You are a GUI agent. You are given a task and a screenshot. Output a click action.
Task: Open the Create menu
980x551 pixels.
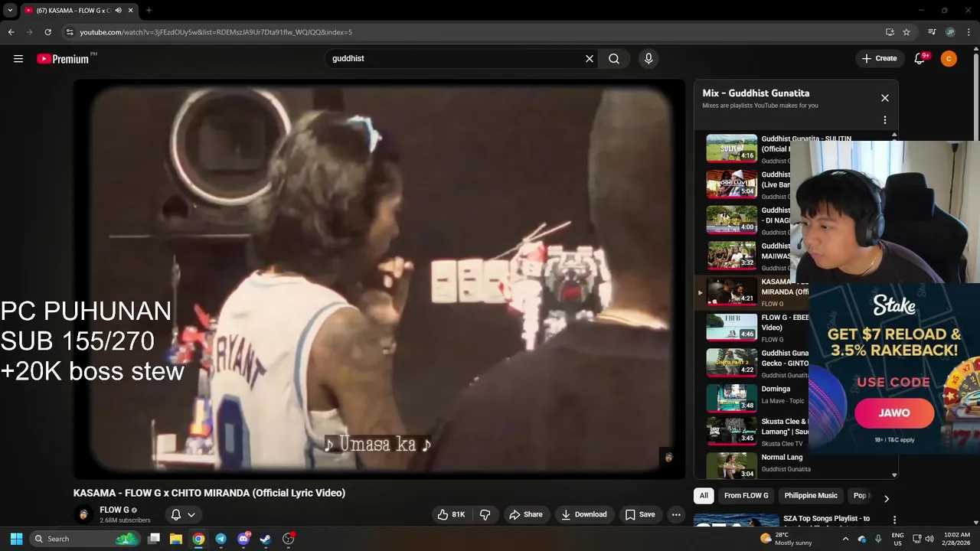tap(879, 59)
